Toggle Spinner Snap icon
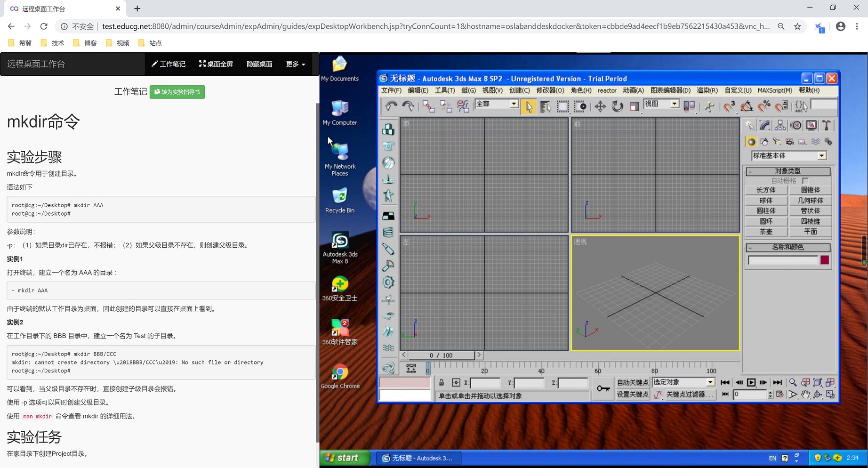Screen dimensions: 868x468 point(781,106)
